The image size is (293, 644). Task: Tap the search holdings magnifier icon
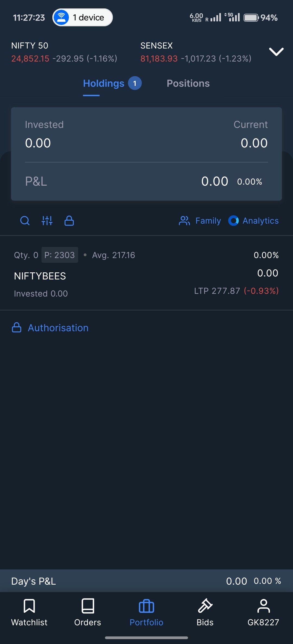(x=25, y=221)
